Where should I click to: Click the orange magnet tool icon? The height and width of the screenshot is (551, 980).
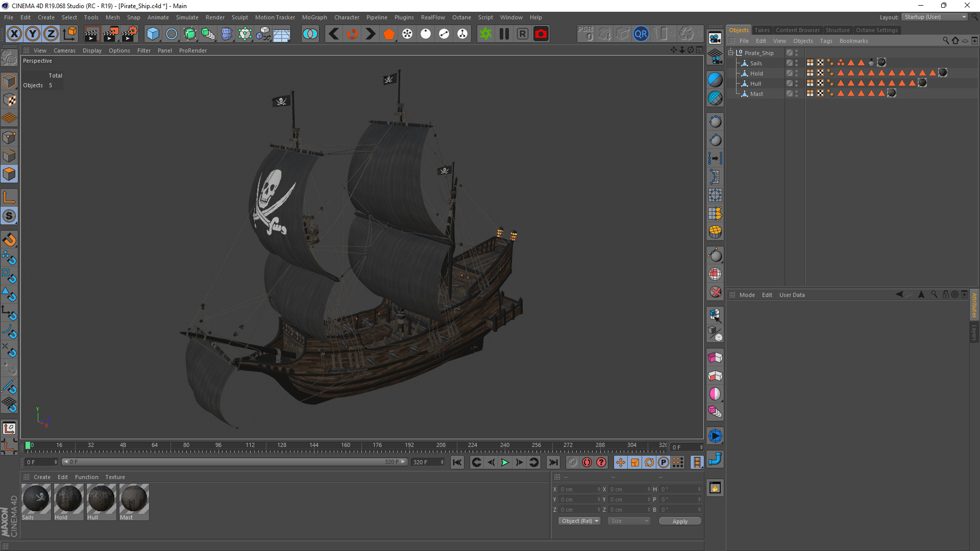click(x=9, y=239)
